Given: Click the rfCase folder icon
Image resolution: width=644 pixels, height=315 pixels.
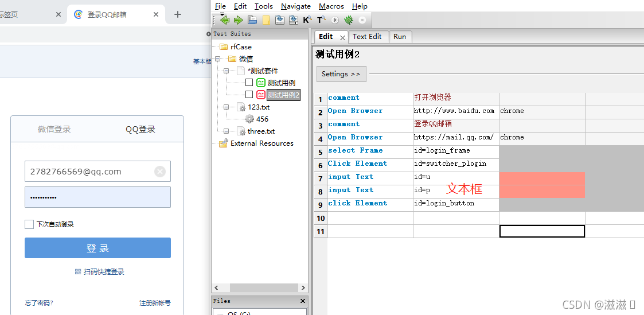Looking at the screenshot, I should (224, 47).
